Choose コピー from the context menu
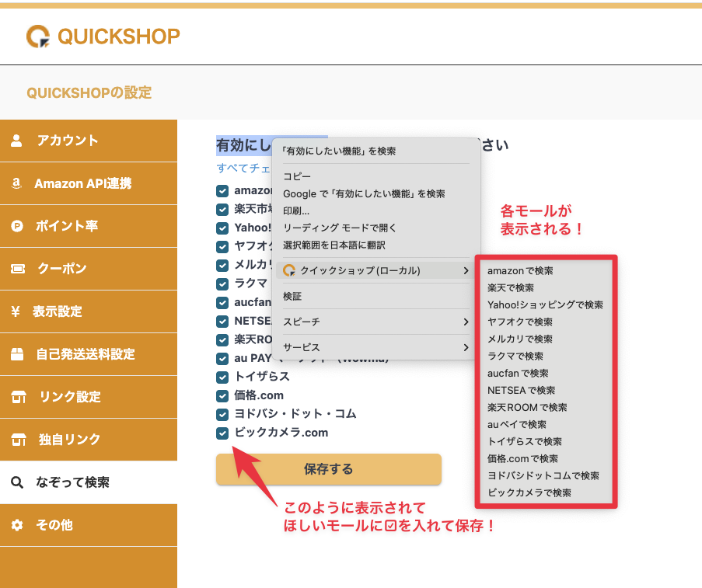Image resolution: width=702 pixels, height=588 pixels. tap(297, 176)
